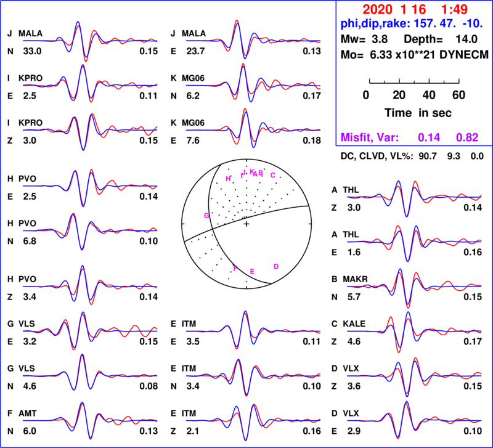
Task: Click the MALA E component waveform
Action: [x=253, y=40]
